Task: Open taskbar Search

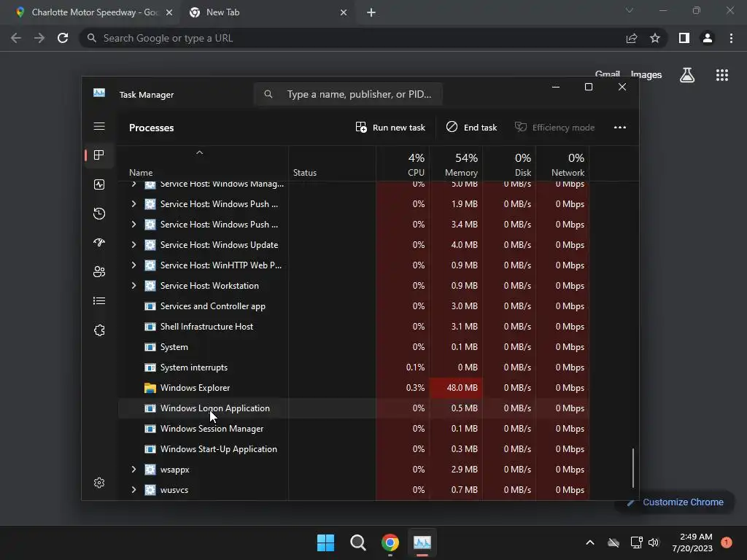Action: pos(357,542)
